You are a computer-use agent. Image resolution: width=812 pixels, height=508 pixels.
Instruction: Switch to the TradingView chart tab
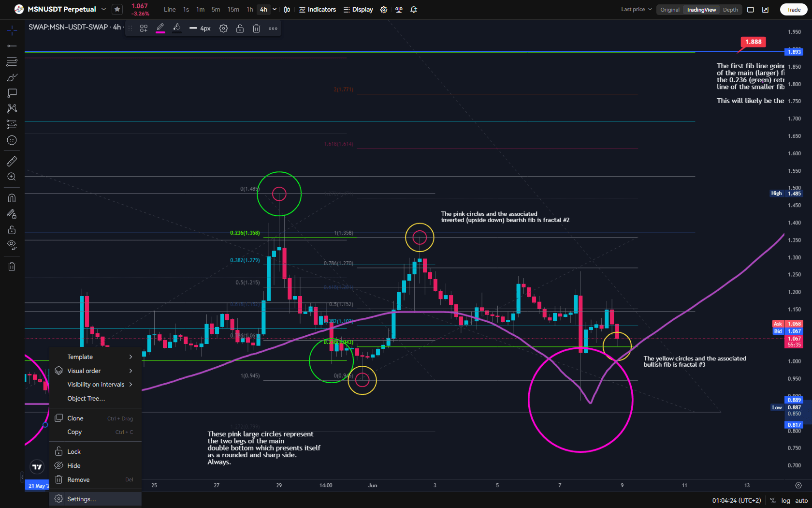701,10
